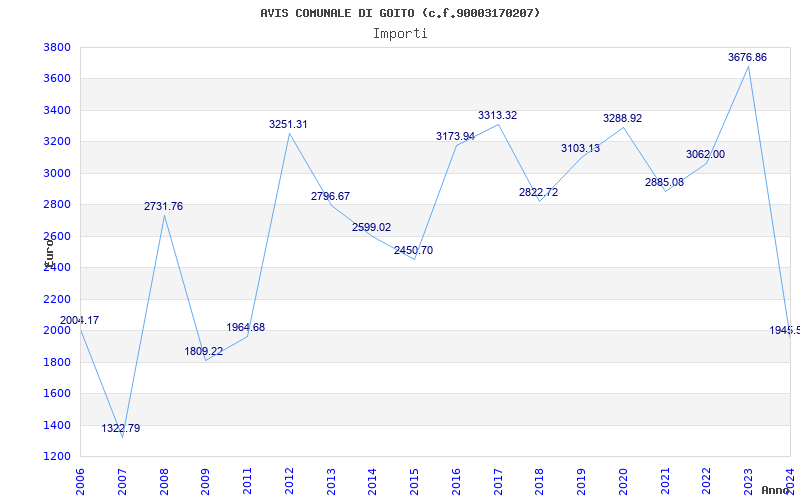Click the x-axis year 2016
800x500 pixels.
pos(456,482)
